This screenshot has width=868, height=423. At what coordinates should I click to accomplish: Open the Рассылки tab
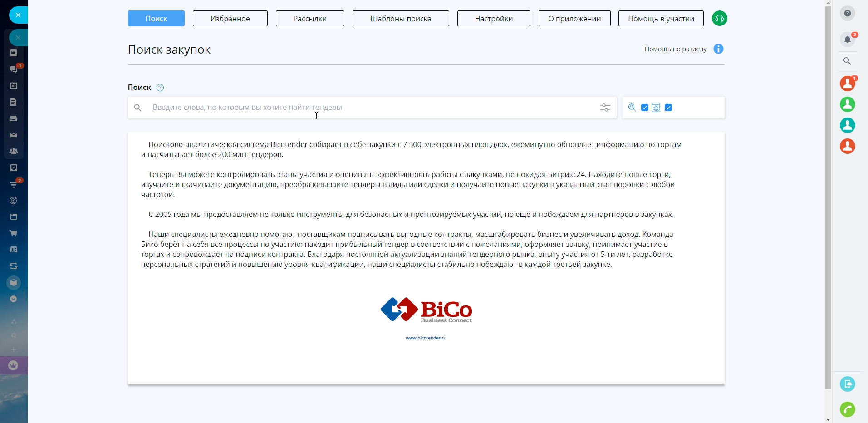[310, 19]
